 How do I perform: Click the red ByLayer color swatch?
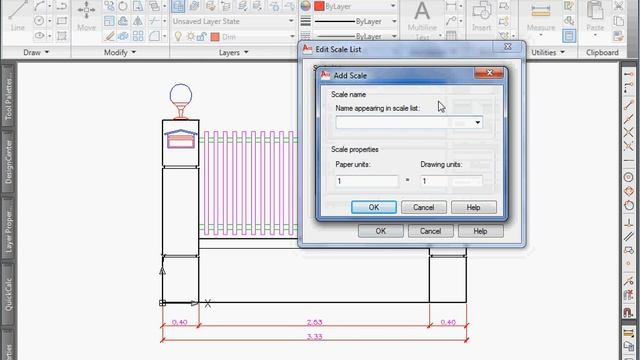(x=319, y=6)
